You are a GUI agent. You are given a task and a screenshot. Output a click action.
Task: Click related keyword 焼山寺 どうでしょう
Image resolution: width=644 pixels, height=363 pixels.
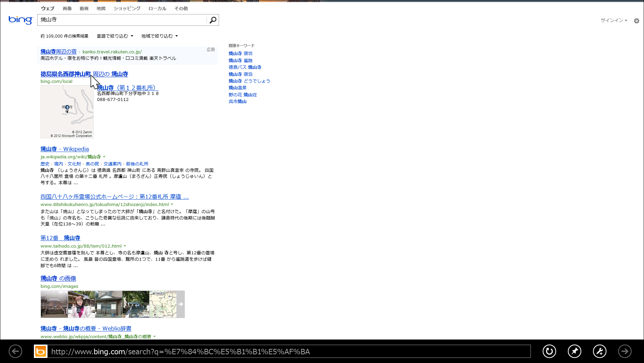pyautogui.click(x=250, y=81)
